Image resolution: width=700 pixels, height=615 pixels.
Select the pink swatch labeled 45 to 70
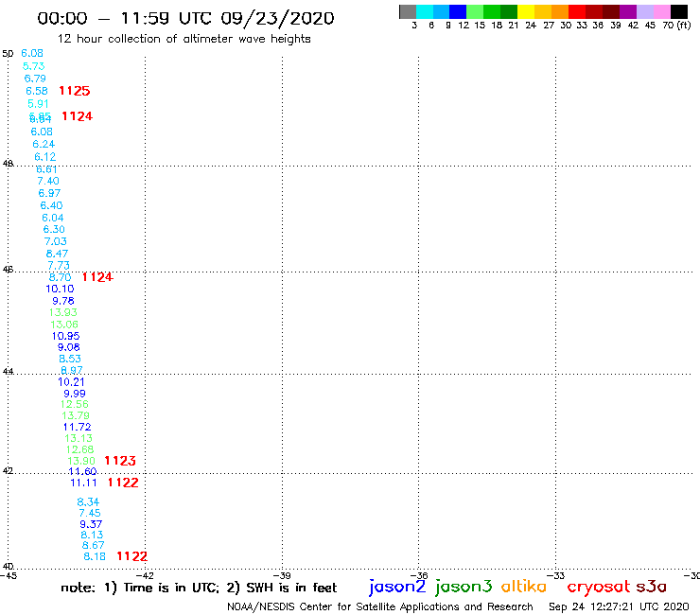pyautogui.click(x=662, y=11)
